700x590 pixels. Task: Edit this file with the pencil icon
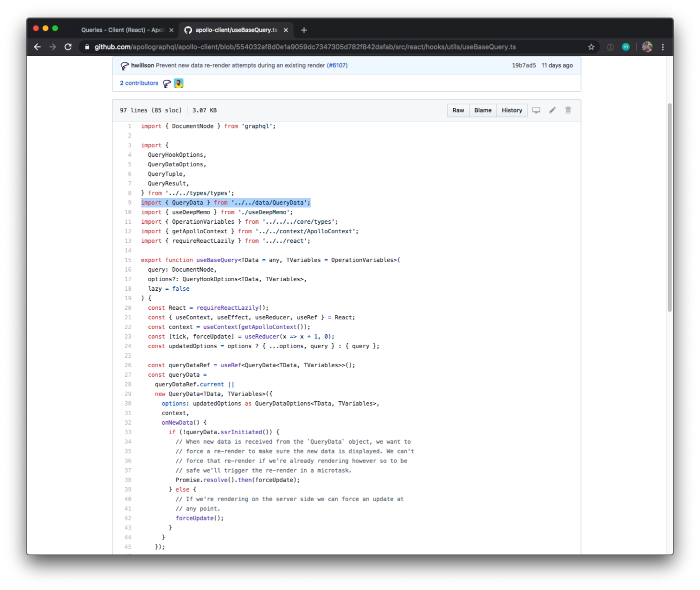click(x=552, y=110)
